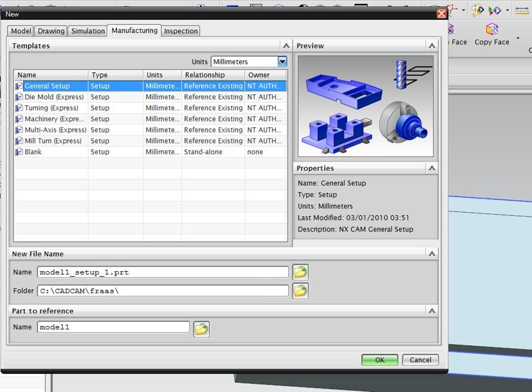
Task: Browse for the part to reference
Action: (x=201, y=329)
